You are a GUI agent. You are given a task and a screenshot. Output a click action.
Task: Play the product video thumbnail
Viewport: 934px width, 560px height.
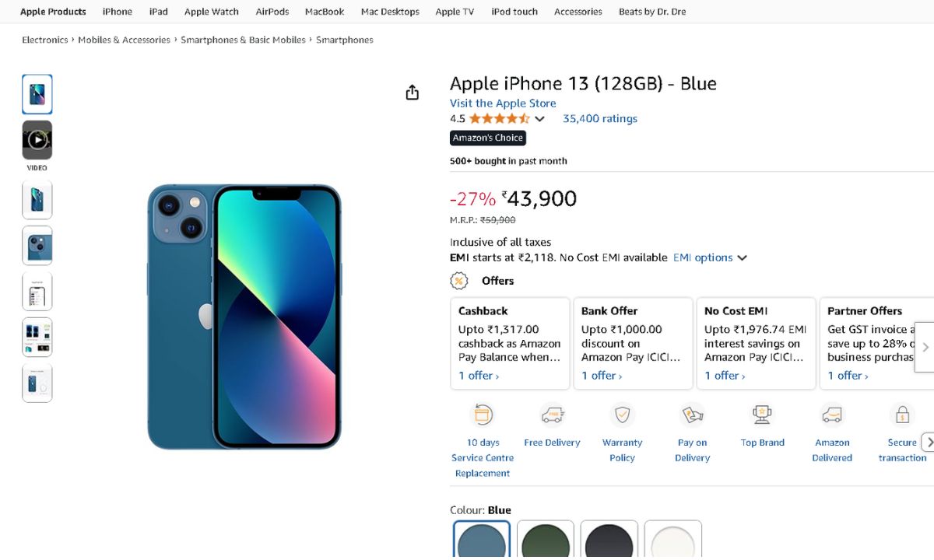click(37, 140)
